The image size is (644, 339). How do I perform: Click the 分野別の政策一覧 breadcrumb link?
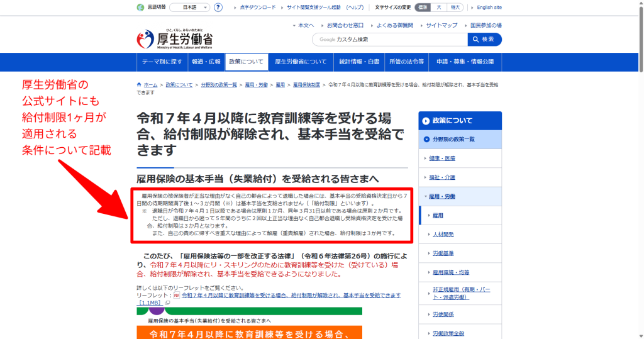[x=219, y=85]
